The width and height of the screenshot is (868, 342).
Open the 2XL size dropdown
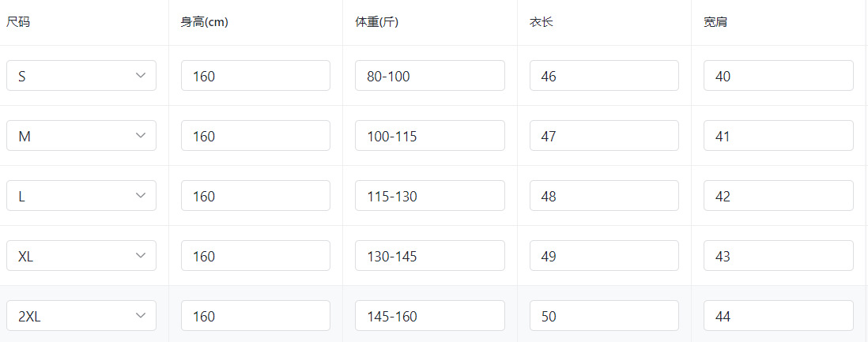pyautogui.click(x=81, y=316)
